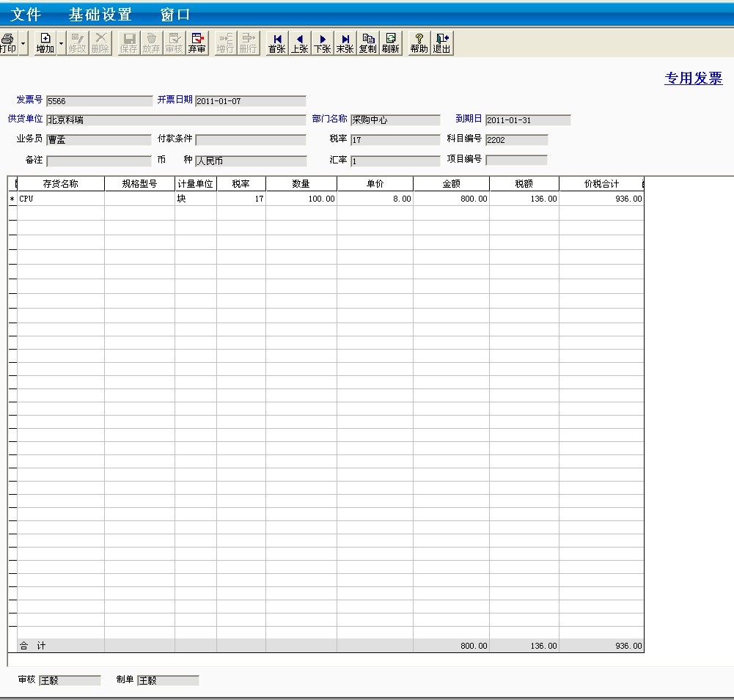Open the 窗口 menu
Viewport: 734px width, 700px height.
coord(175,15)
